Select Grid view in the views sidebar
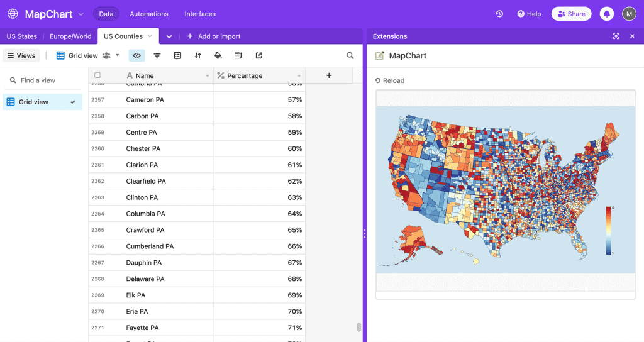The width and height of the screenshot is (644, 342). [x=42, y=102]
